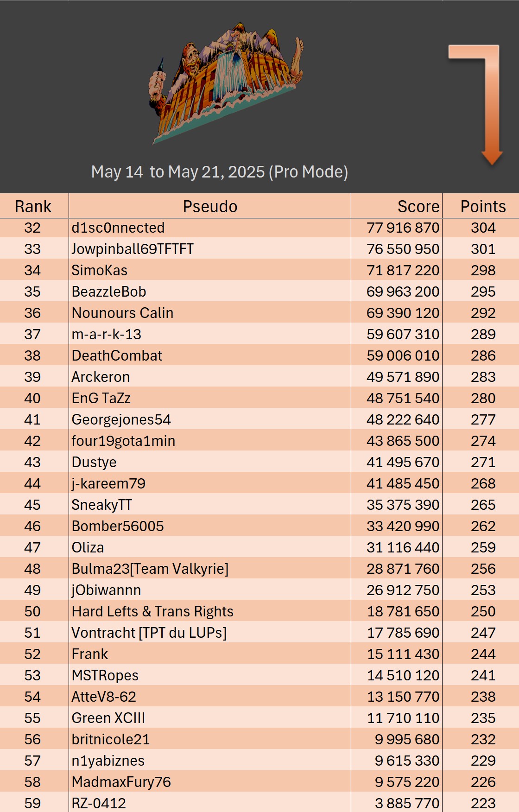This screenshot has width=519, height=812.
Task: Click Hard Lefts & Trans Rights entry
Action: point(152,611)
